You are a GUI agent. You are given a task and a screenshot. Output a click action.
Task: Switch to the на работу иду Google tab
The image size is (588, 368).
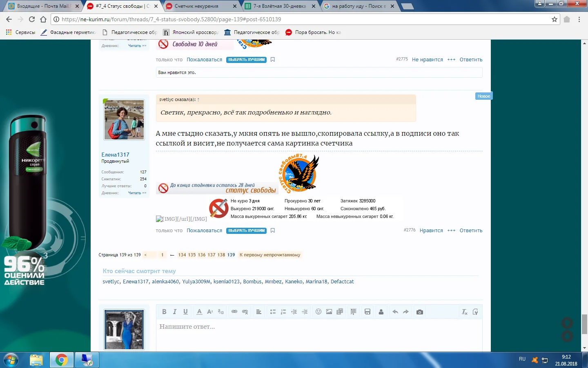[359, 6]
